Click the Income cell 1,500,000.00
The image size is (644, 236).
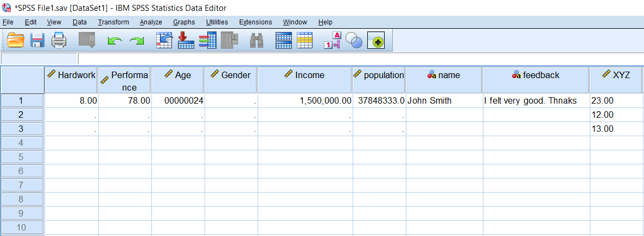pyautogui.click(x=304, y=100)
